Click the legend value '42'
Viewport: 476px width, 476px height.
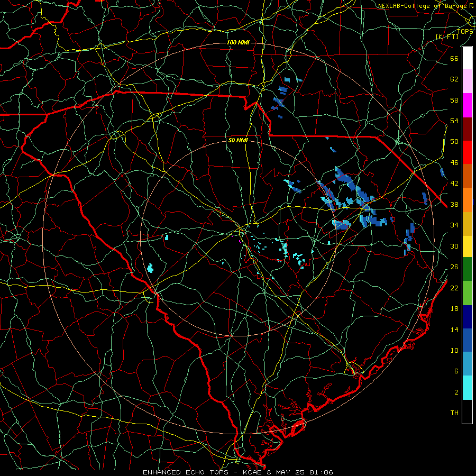(454, 184)
